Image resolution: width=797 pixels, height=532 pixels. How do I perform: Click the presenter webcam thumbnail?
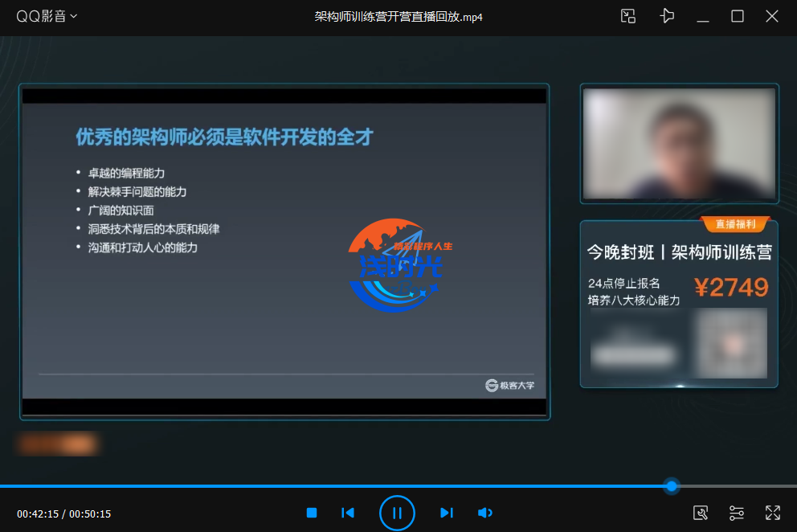tap(679, 143)
